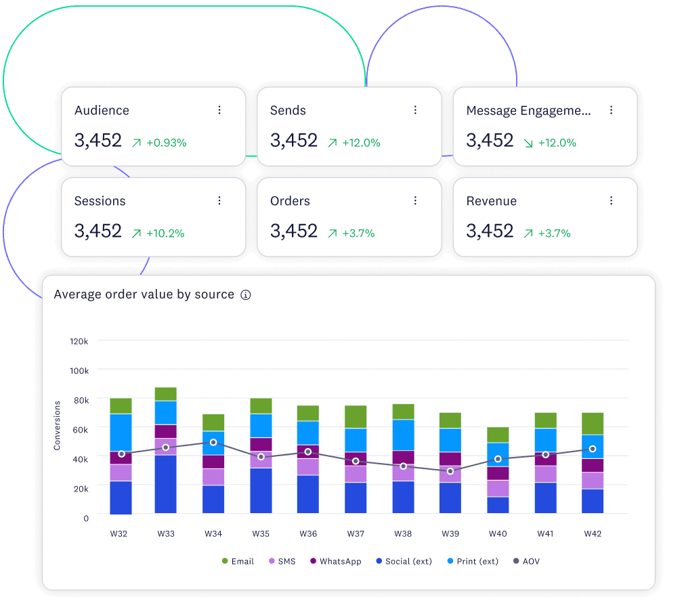Click the W33 stacked bar in the chart
This screenshot has height=616, width=684.
click(167, 447)
